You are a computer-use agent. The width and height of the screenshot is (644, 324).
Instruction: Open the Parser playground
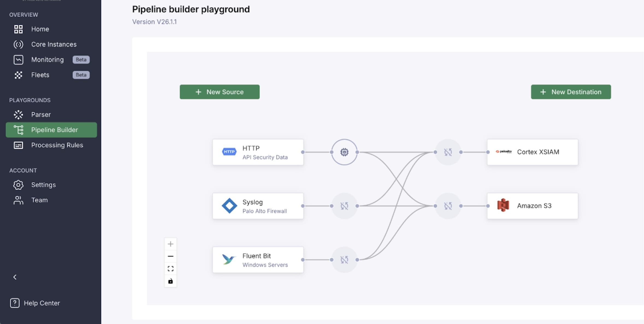pyautogui.click(x=41, y=115)
